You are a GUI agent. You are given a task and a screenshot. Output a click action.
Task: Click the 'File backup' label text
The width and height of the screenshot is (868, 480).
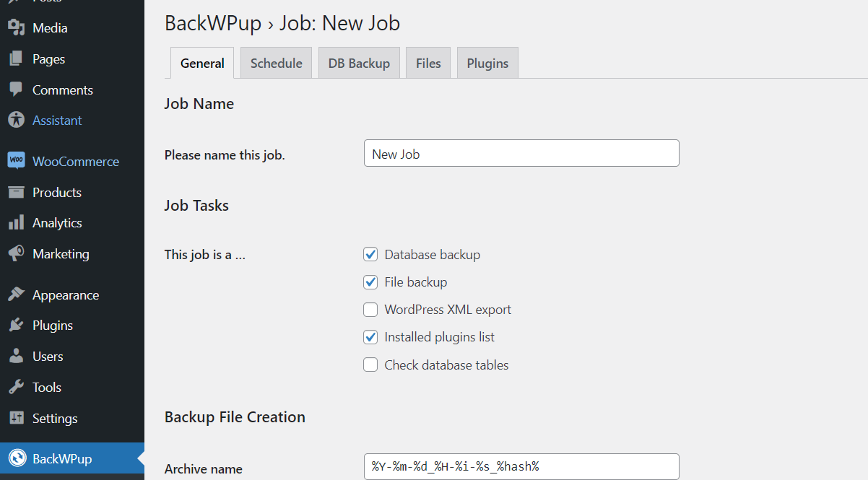[x=415, y=282]
